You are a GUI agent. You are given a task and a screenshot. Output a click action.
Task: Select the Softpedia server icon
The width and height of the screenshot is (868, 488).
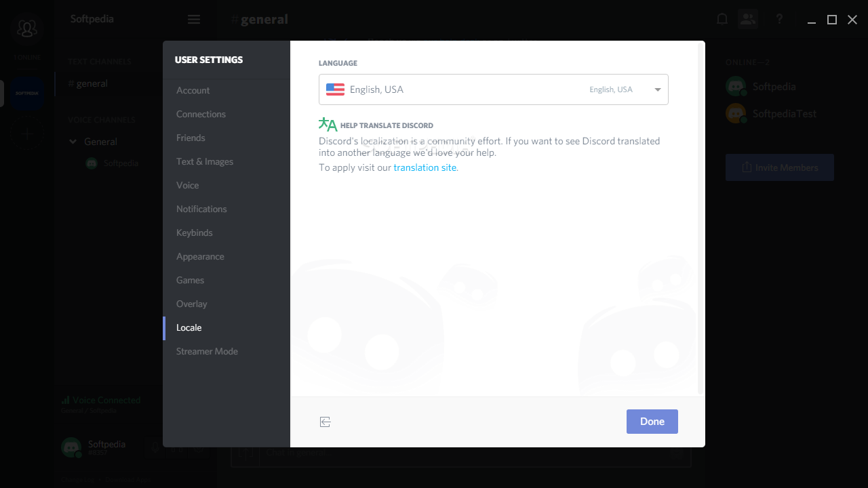[27, 93]
